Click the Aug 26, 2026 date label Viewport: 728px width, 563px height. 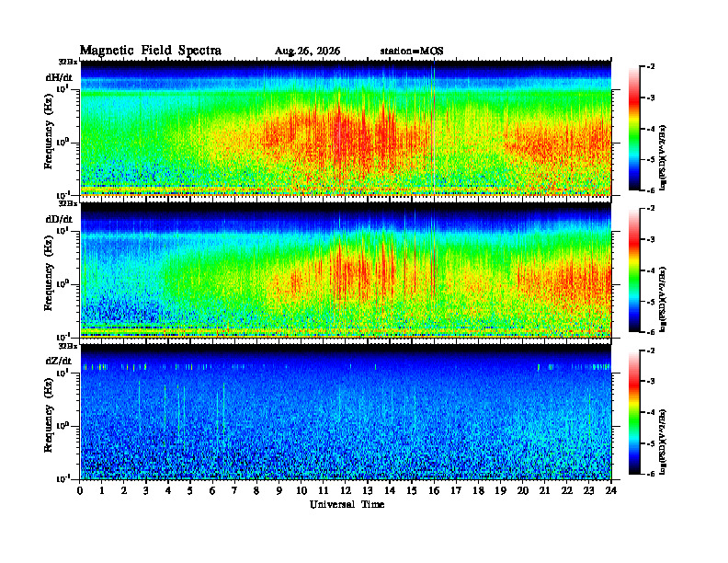pos(307,52)
